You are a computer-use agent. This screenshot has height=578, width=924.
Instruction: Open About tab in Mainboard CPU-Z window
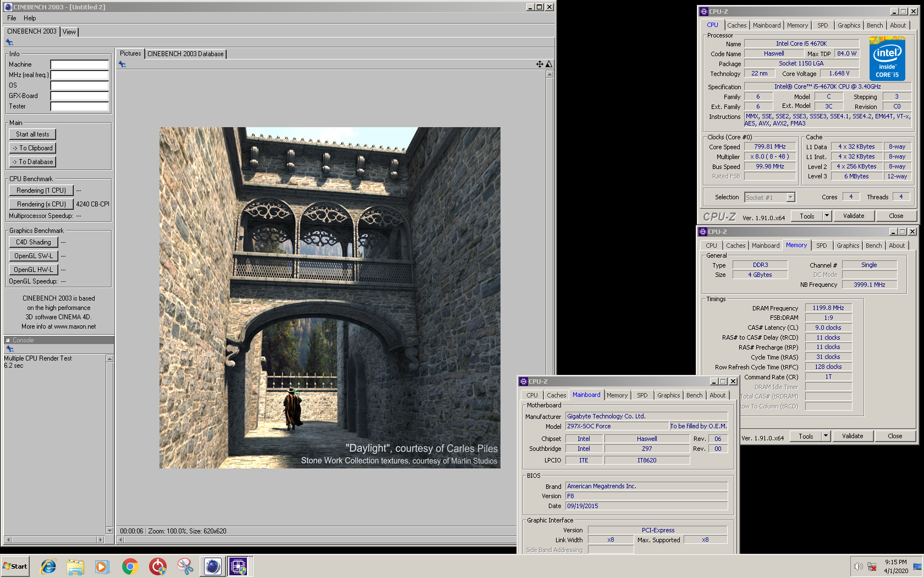pos(717,395)
